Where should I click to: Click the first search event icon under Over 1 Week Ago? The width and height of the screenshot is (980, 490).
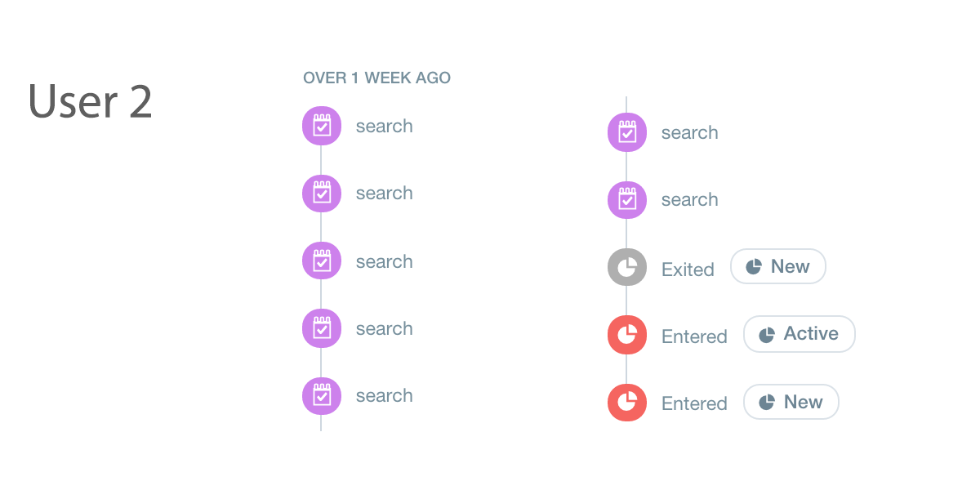click(322, 126)
